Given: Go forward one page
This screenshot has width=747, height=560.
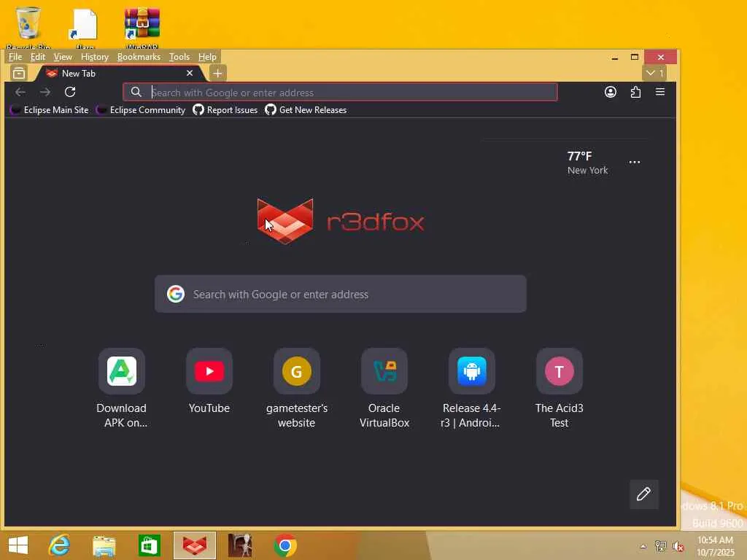Looking at the screenshot, I should [45, 92].
